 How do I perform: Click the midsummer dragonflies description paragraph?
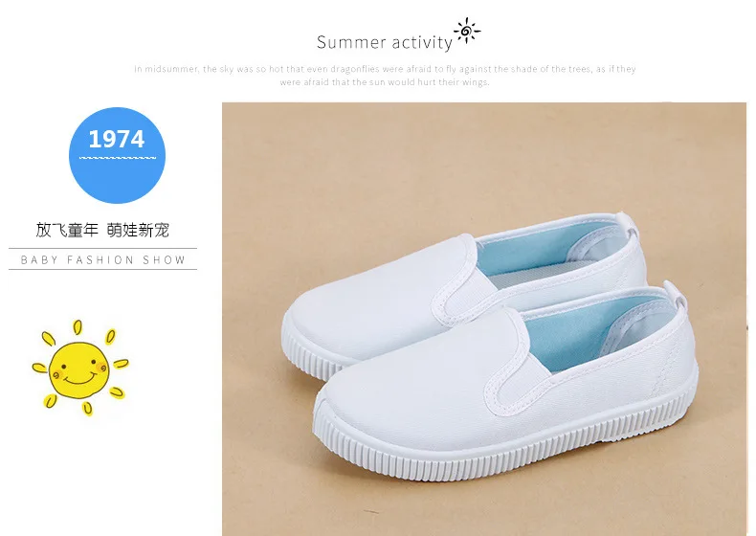(385, 76)
